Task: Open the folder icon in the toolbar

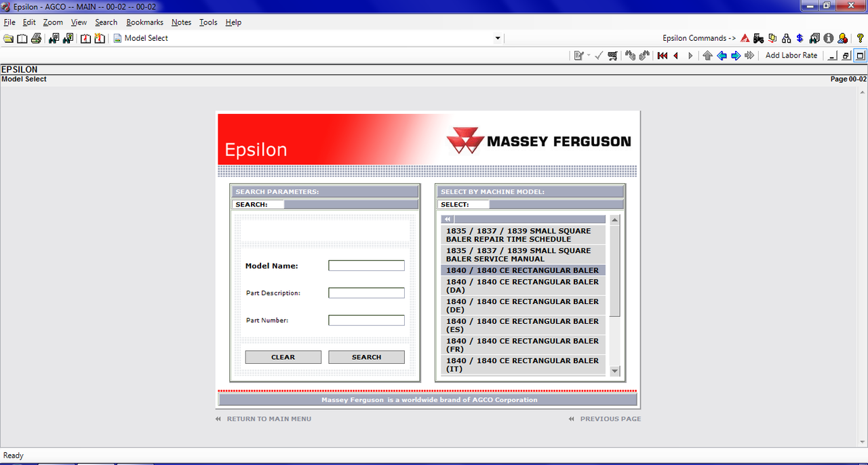Action: coord(8,38)
